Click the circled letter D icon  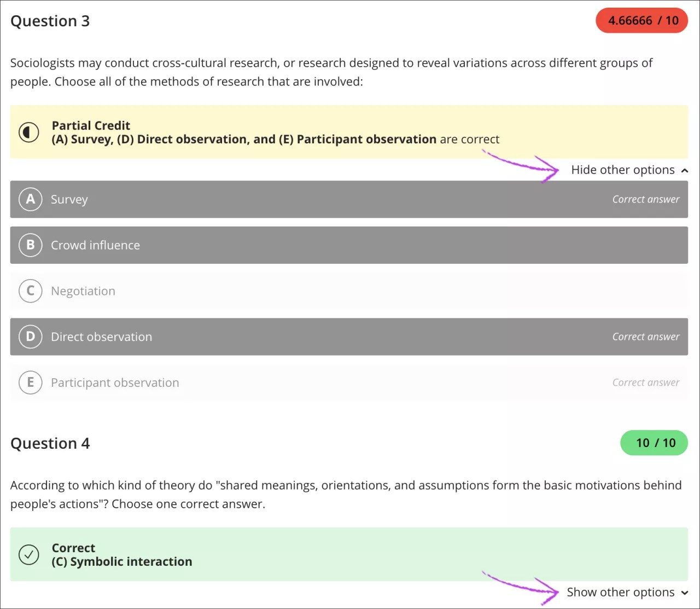tap(30, 337)
